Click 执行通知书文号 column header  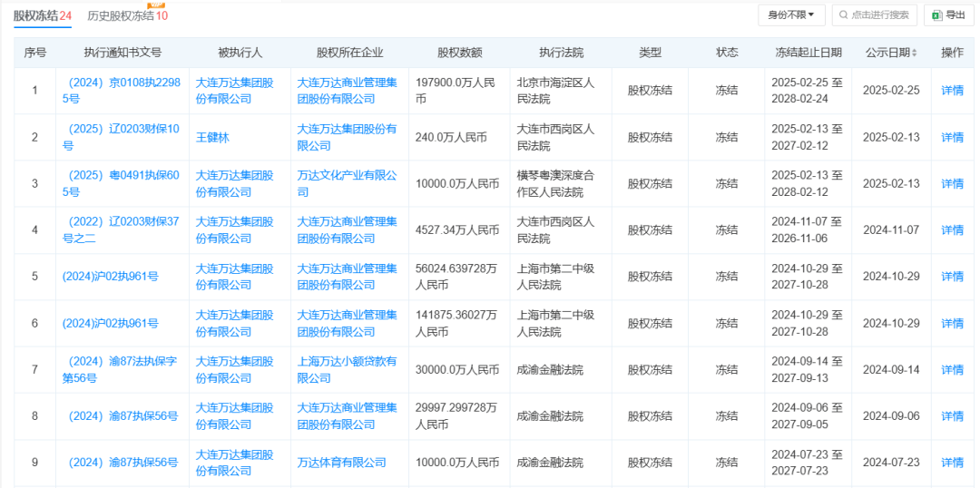(122, 54)
